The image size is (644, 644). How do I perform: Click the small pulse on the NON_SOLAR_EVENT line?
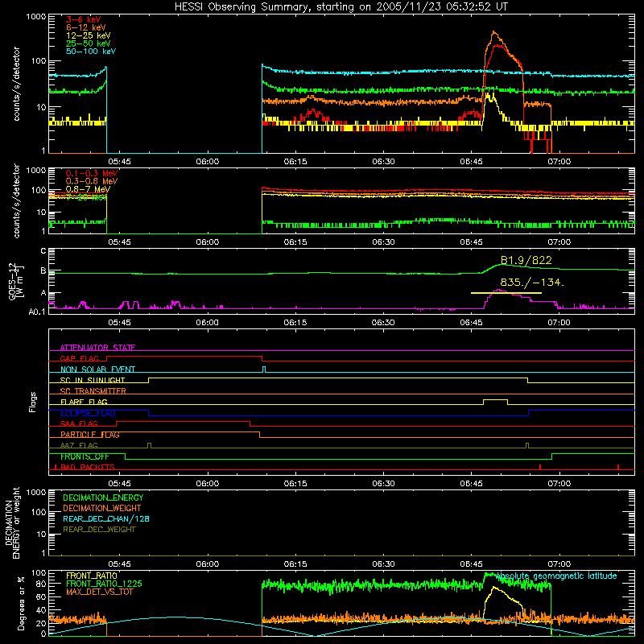tap(264, 369)
